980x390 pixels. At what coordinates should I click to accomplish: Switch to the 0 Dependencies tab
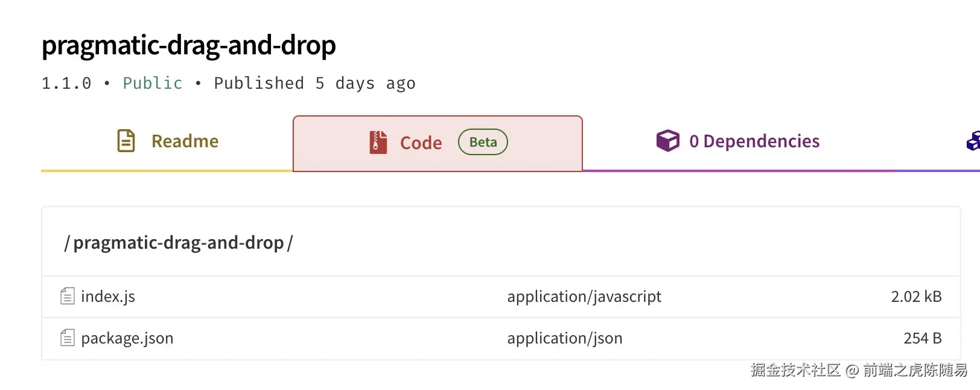pos(754,141)
